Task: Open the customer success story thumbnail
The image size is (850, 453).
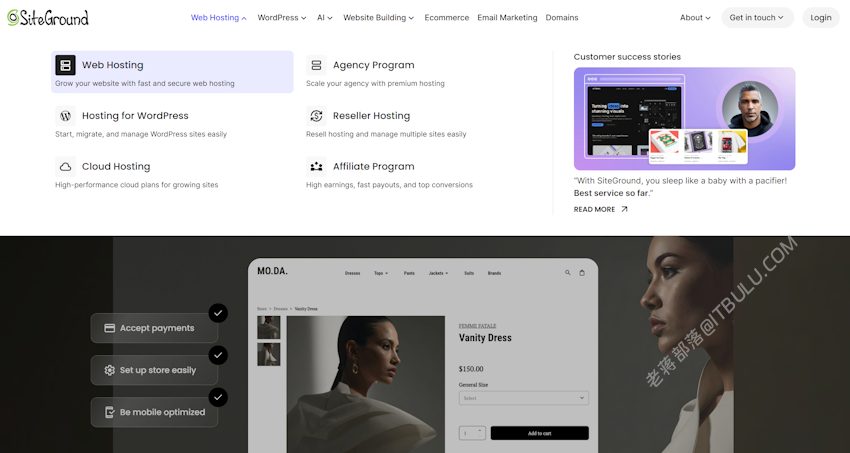Action: click(x=684, y=119)
